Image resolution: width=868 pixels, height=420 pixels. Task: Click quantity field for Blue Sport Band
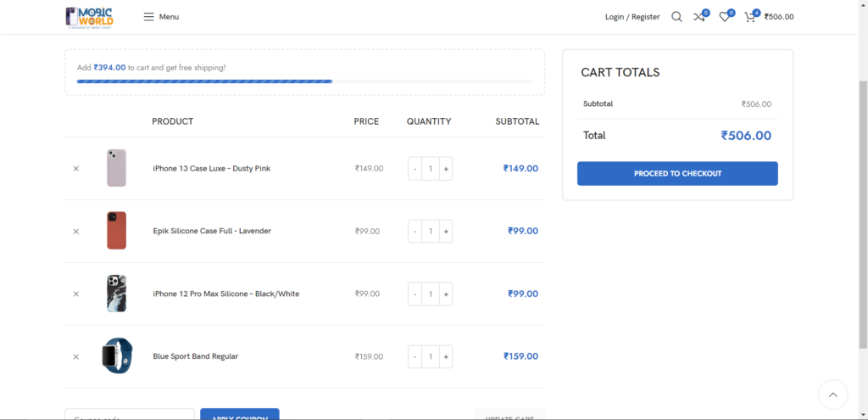431,356
